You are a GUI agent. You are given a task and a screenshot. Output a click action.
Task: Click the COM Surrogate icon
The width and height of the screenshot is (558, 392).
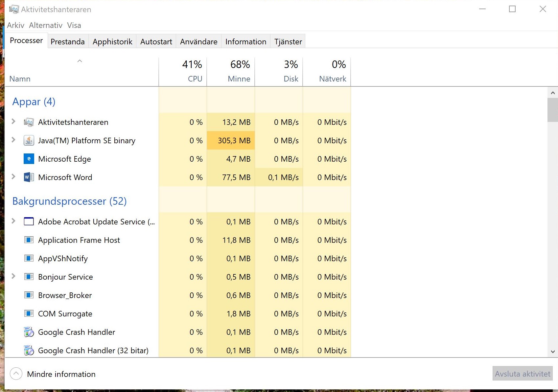click(29, 313)
